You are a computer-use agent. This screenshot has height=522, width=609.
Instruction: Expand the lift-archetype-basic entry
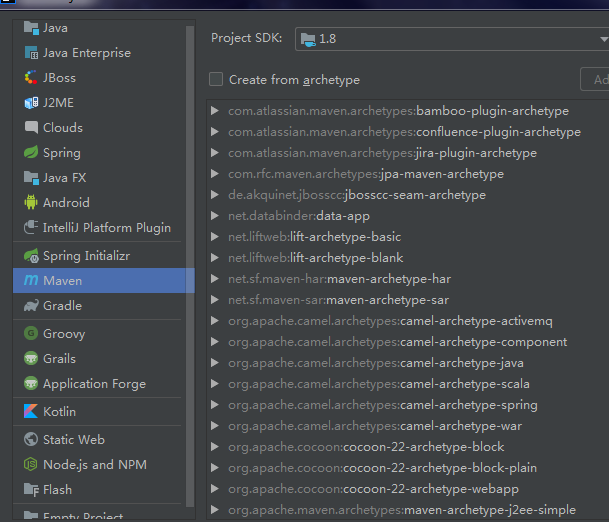[x=214, y=237]
